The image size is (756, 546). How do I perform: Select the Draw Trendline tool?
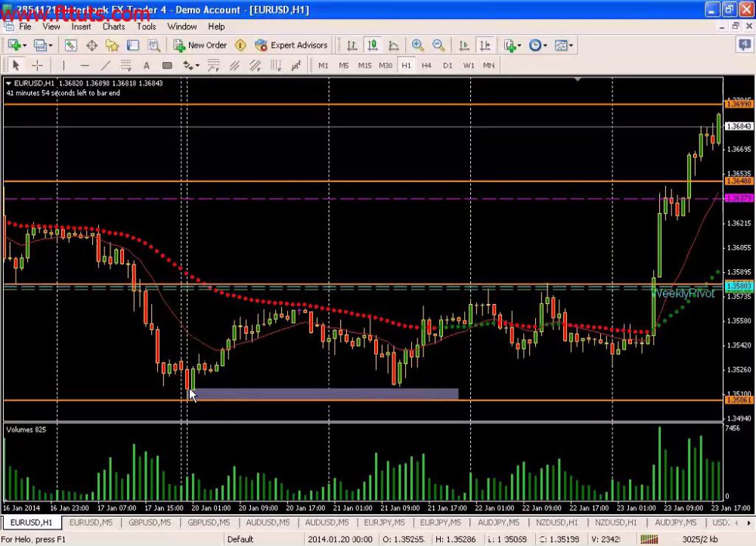(x=106, y=65)
